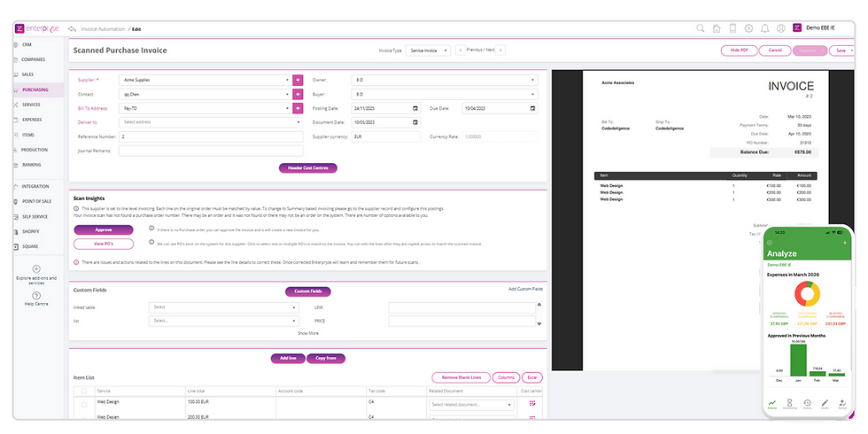Open Invoice Type Service Invoice dropdown

[x=428, y=50]
